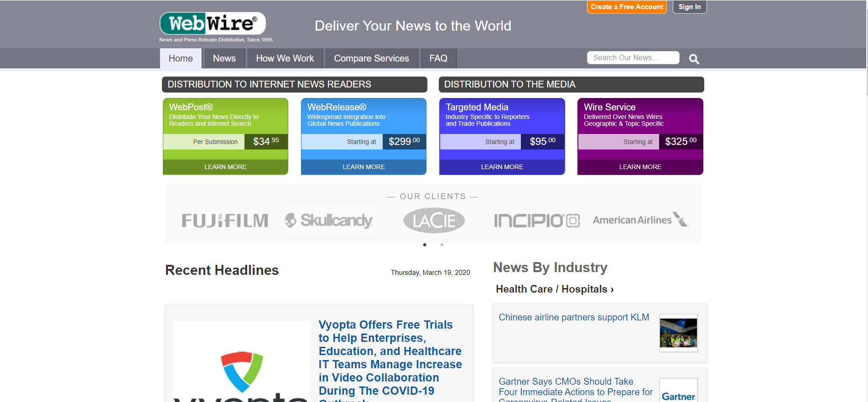Open the FAQ navigation item
This screenshot has width=868, height=402.
[x=438, y=58]
